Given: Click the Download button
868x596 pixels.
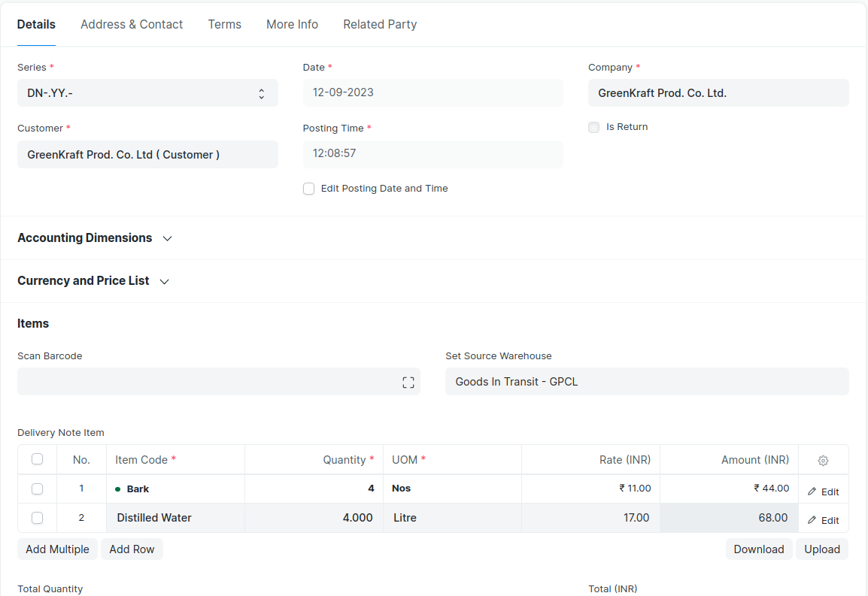Looking at the screenshot, I should tap(758, 549).
